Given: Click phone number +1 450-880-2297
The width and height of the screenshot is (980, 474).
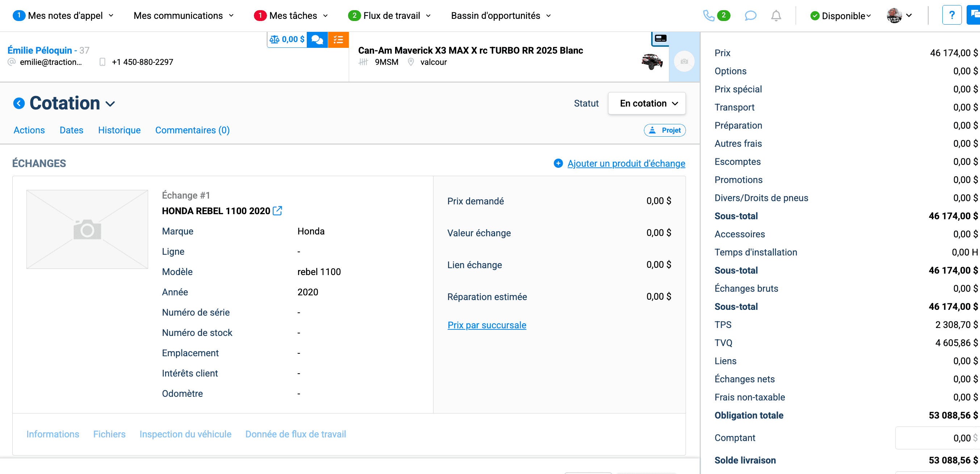Looking at the screenshot, I should [x=142, y=62].
